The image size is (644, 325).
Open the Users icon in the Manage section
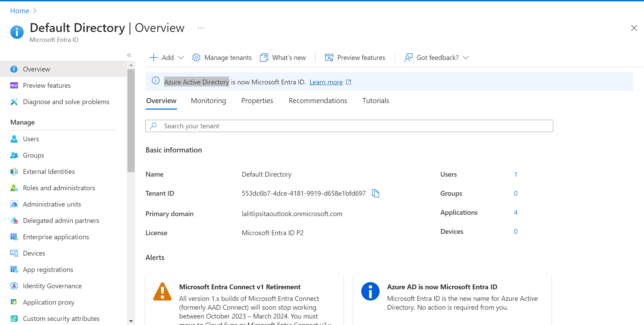point(14,139)
